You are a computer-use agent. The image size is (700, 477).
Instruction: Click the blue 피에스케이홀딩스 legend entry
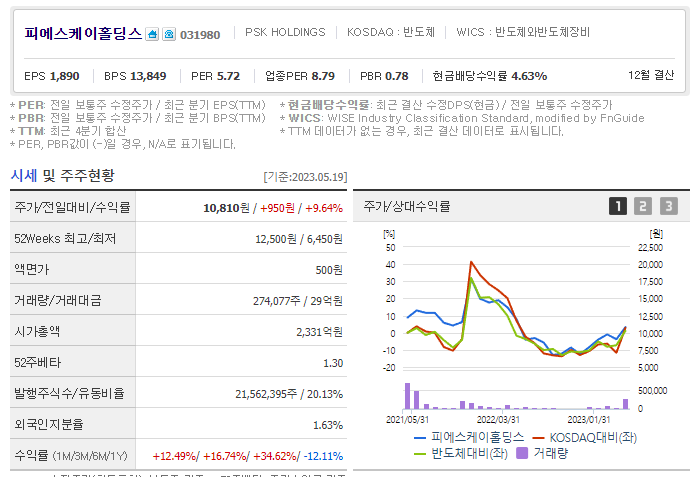[469, 437]
